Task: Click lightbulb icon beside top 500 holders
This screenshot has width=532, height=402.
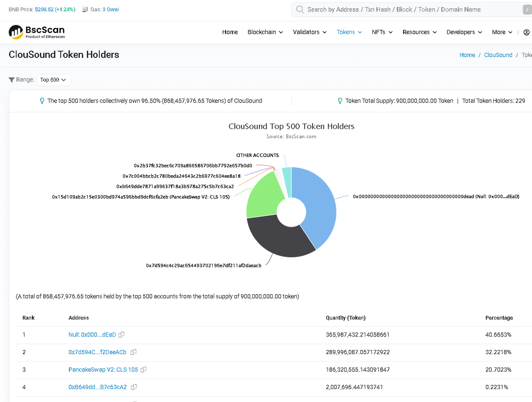Action: (42, 101)
